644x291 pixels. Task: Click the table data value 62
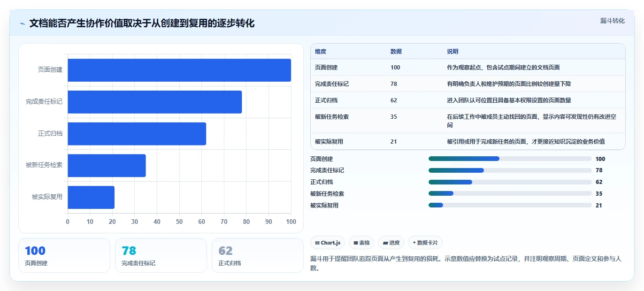click(394, 100)
